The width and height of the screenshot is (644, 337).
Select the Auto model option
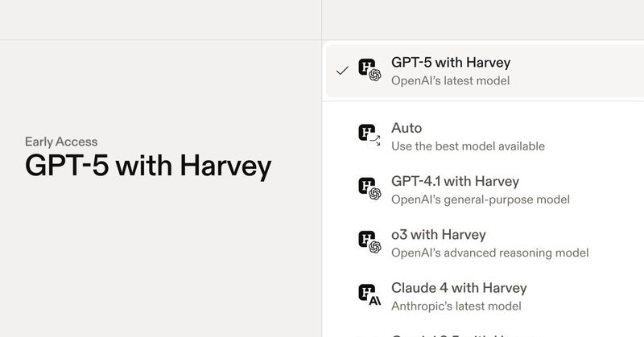click(x=407, y=128)
